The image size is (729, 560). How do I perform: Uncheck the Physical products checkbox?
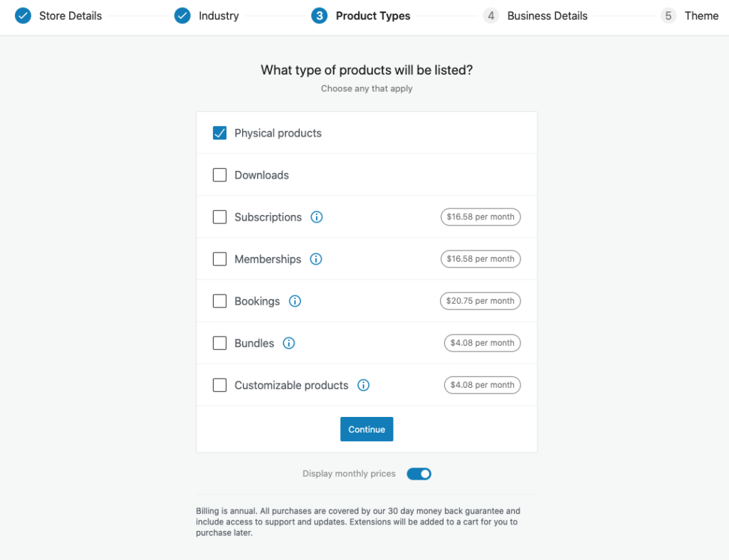(219, 133)
